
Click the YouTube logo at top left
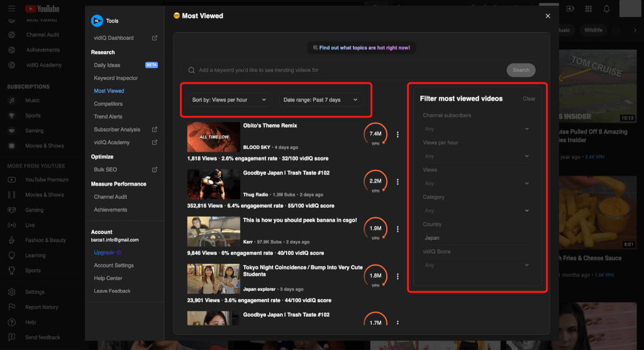42,9
